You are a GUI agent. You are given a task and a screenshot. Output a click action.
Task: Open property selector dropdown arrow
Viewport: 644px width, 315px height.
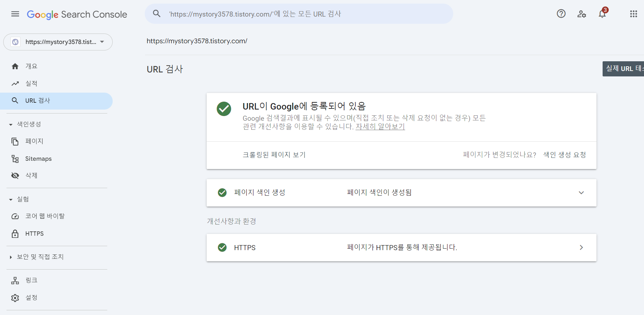102,42
